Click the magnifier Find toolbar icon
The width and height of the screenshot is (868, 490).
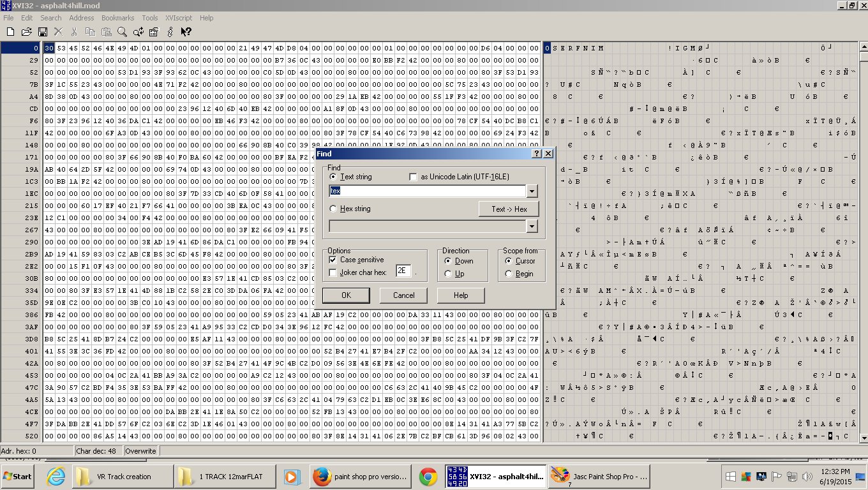(122, 31)
